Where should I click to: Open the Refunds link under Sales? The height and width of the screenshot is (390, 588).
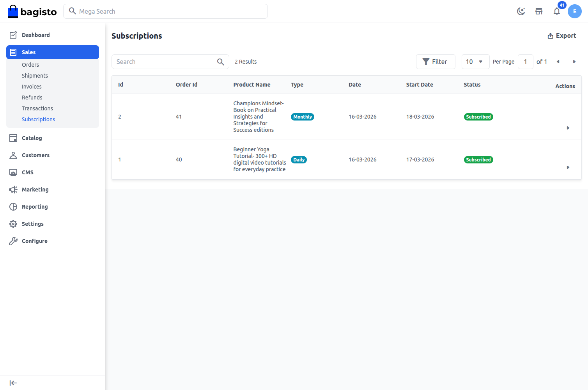point(32,97)
